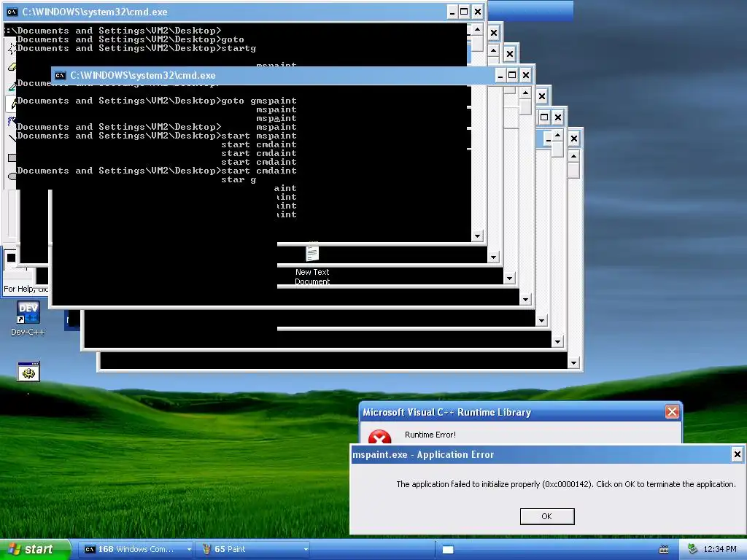Click the scroll thumb of the front cmd.exe window

click(525, 107)
